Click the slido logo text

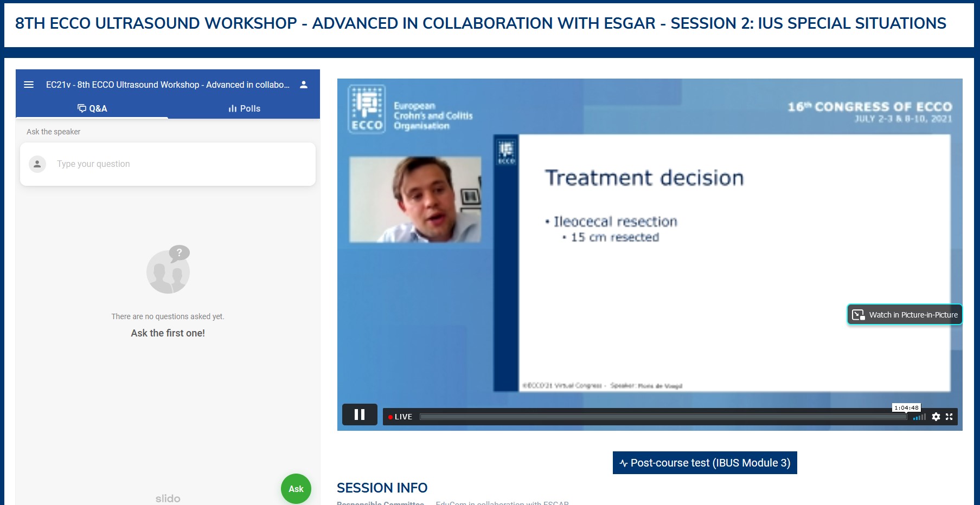point(168,498)
